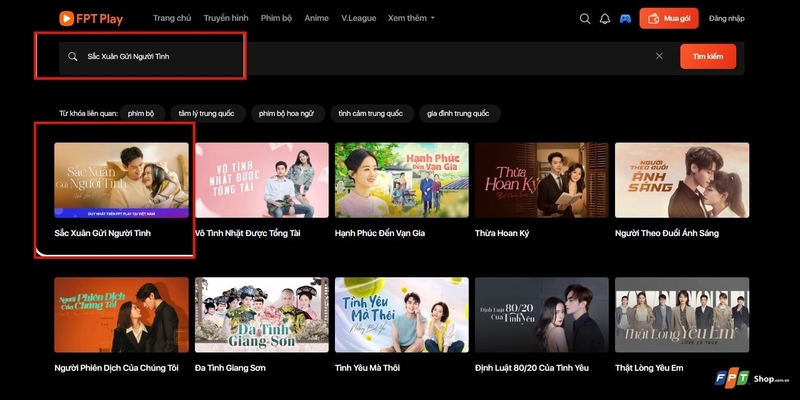Image resolution: width=800 pixels, height=400 pixels.
Task: Click the Tìm kiếm button
Action: pos(708,56)
